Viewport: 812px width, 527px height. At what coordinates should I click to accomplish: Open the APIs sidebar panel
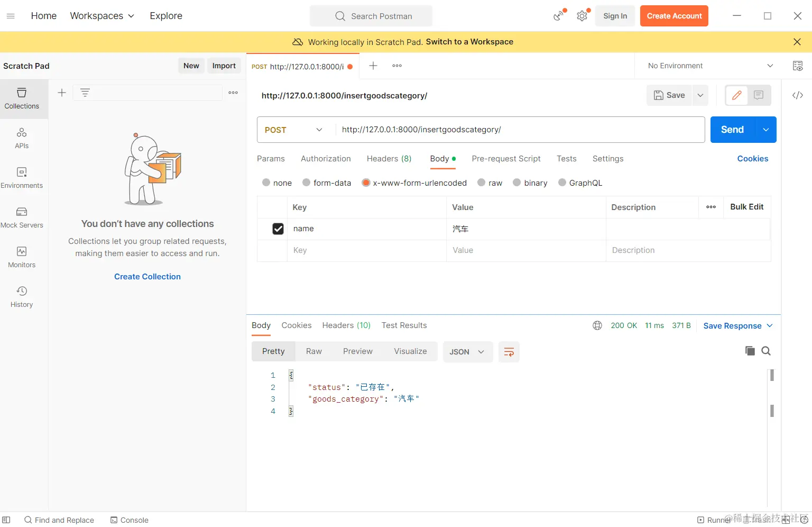tap(22, 138)
